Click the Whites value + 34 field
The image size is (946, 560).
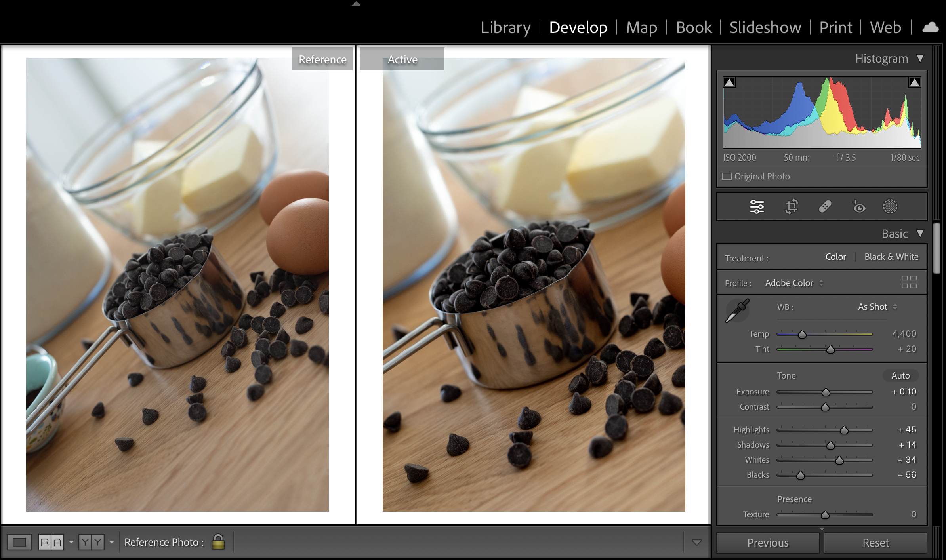point(907,459)
